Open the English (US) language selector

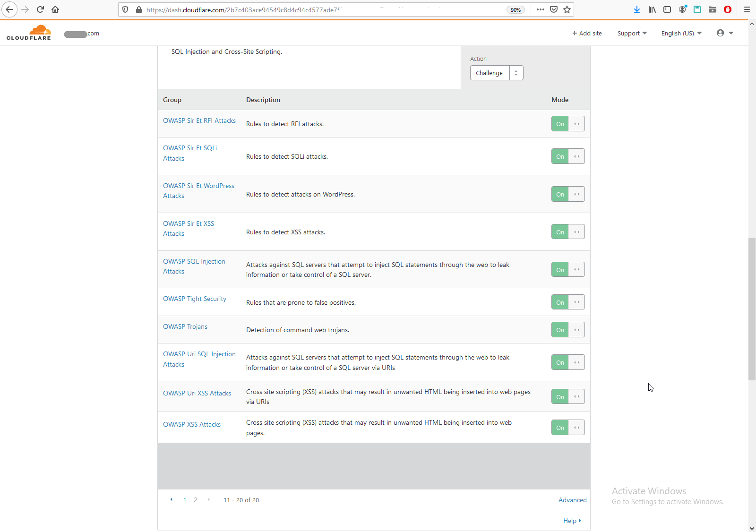(681, 33)
